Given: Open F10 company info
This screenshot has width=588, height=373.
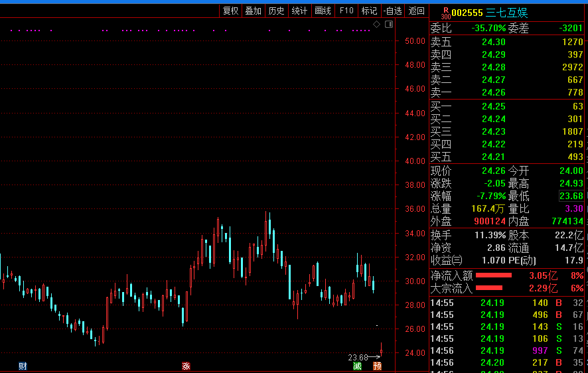Looking at the screenshot, I should [x=346, y=11].
